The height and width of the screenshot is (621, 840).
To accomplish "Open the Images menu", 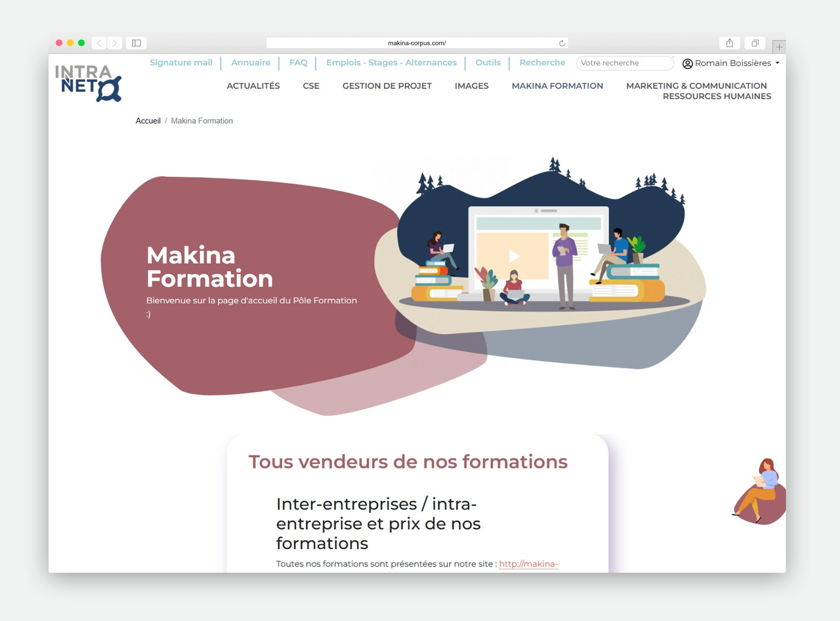I will pos(471,86).
